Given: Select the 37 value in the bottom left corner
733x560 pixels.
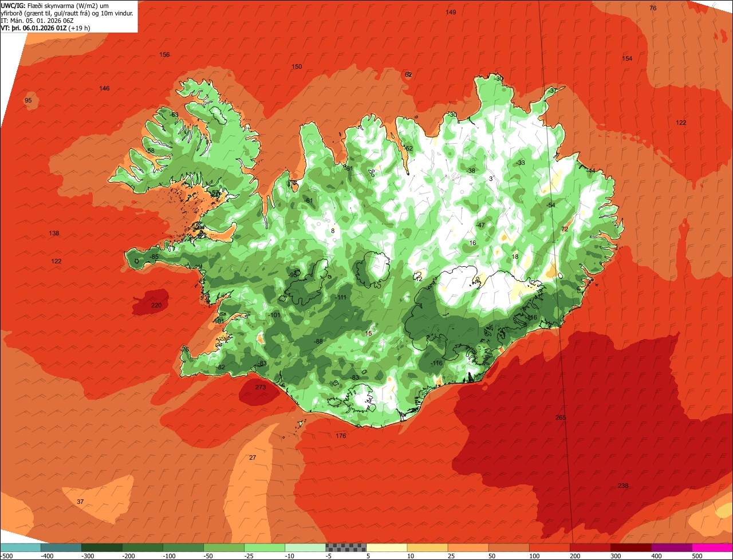Looking at the screenshot, I should [x=80, y=502].
